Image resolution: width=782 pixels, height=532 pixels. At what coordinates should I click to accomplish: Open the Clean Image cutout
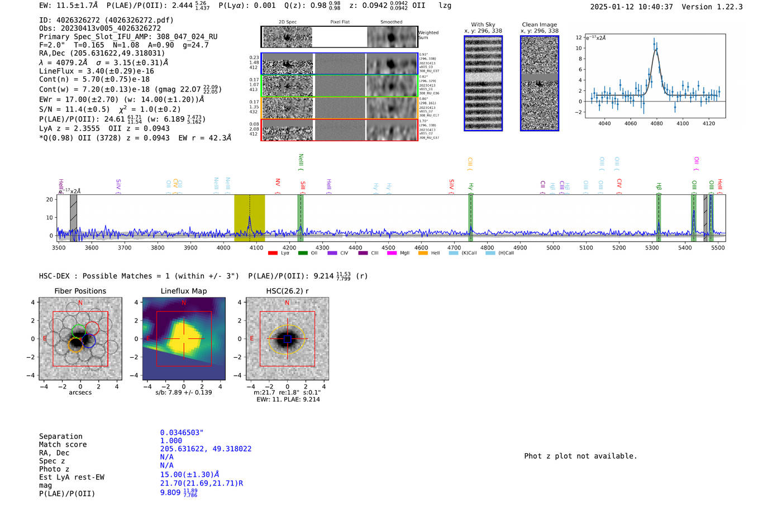click(x=540, y=83)
